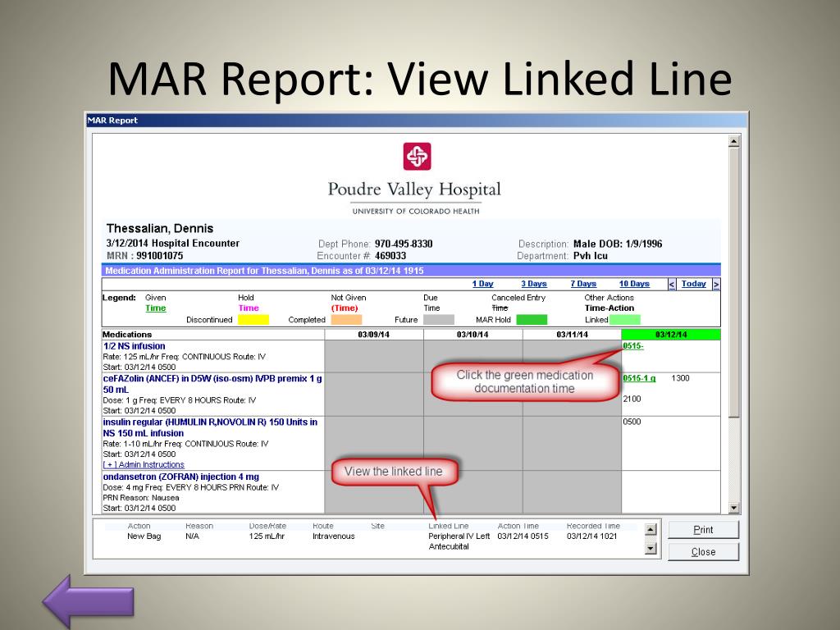Expand the Admin Instructions for insulin
Screen dimensions: 840x630
coord(144,465)
